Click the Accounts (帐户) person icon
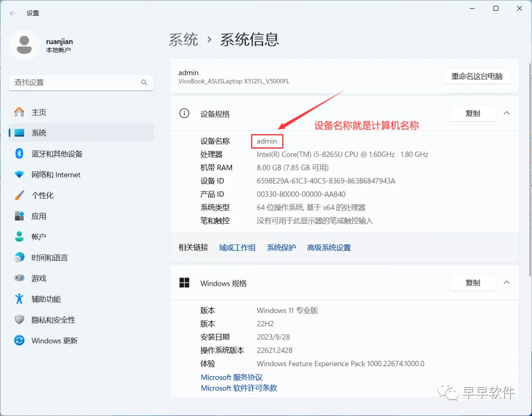The width and height of the screenshot is (532, 416). 19,237
